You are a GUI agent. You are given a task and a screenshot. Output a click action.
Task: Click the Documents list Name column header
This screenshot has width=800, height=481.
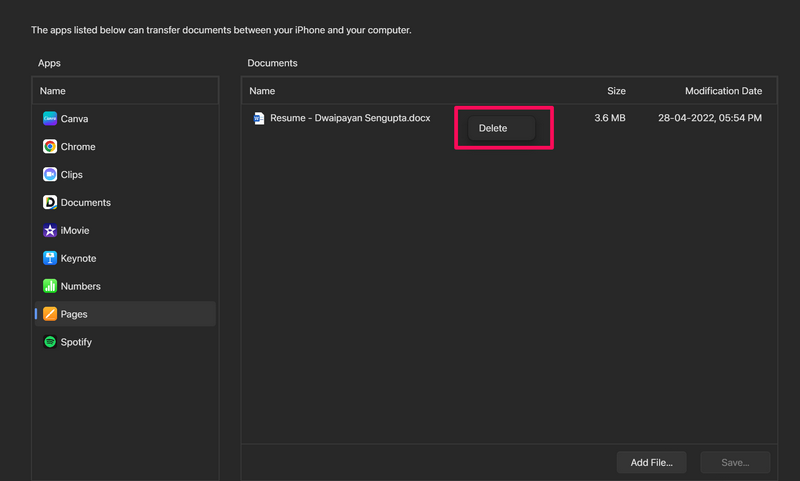[262, 91]
